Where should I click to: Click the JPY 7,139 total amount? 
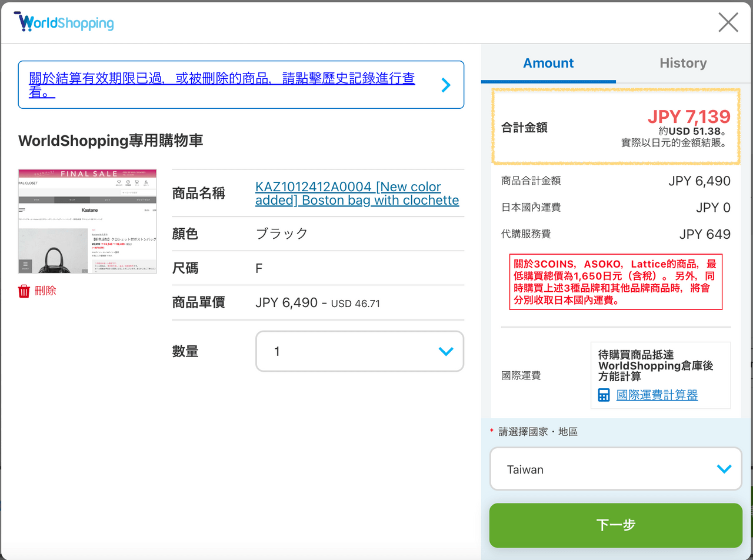(689, 116)
